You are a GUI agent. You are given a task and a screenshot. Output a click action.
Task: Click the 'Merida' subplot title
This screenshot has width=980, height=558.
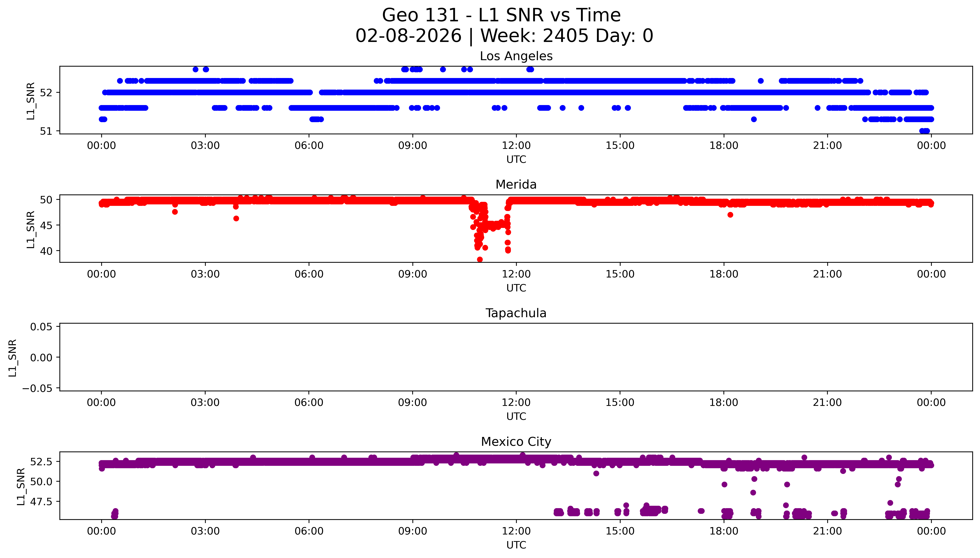click(516, 185)
